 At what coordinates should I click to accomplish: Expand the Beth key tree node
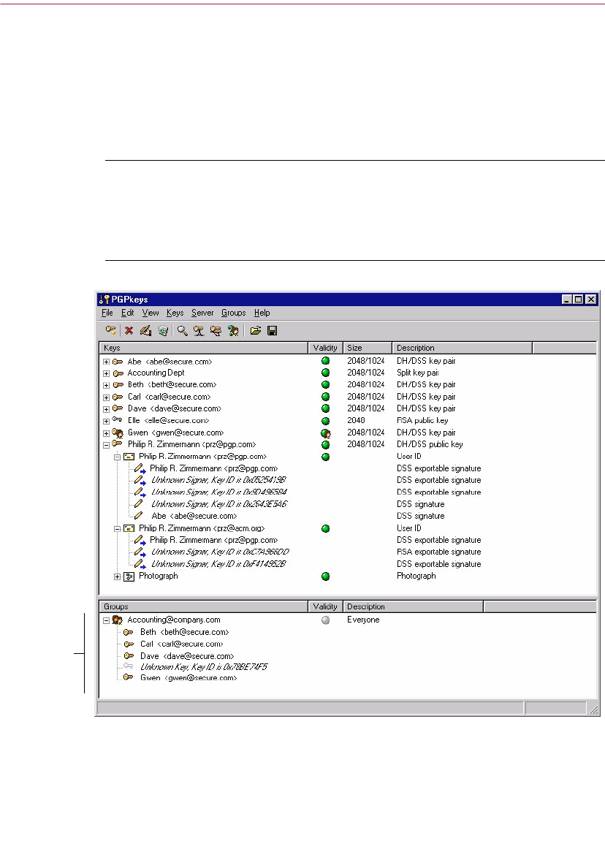(x=106, y=385)
